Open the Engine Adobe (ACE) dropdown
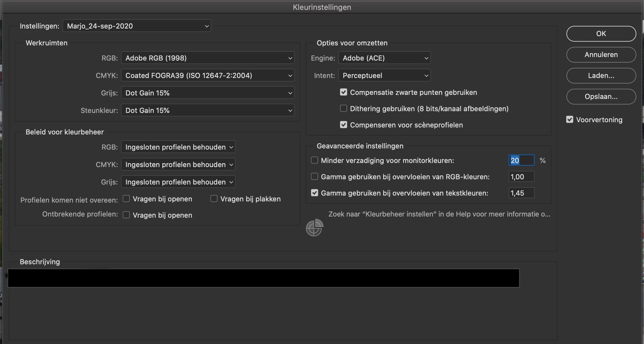Screen dimensions: 644x344 (384, 58)
